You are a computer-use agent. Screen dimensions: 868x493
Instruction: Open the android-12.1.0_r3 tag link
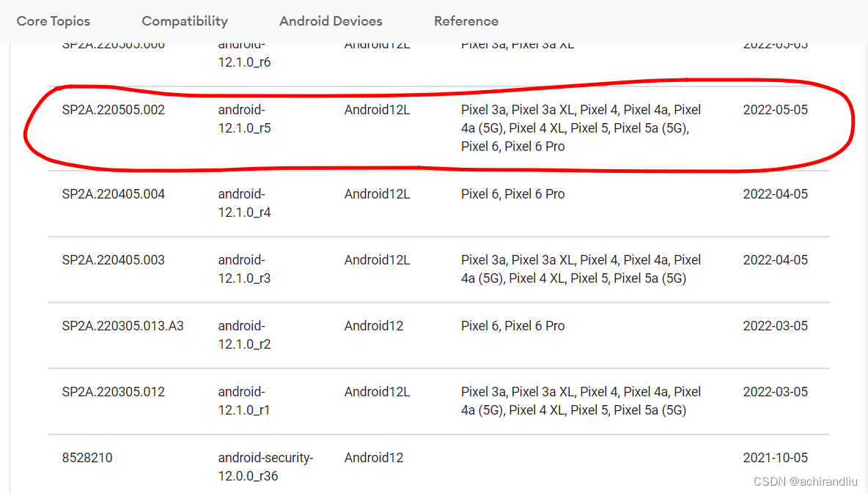coord(245,269)
